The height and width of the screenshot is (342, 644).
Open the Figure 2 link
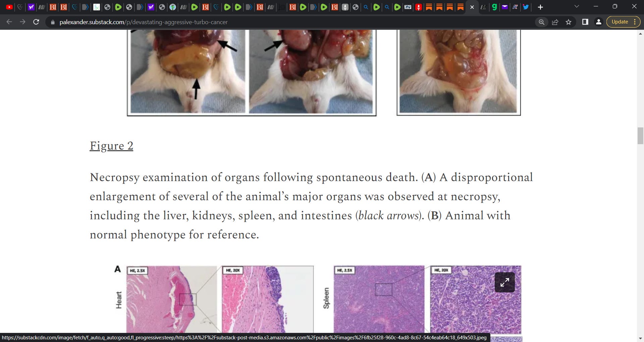pos(111,146)
